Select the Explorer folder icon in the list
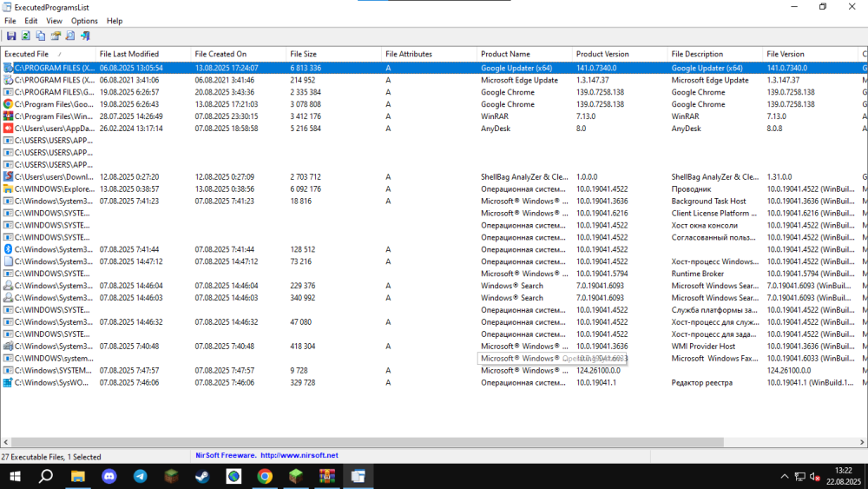Viewport: 868px width, 489px height. click(x=8, y=188)
